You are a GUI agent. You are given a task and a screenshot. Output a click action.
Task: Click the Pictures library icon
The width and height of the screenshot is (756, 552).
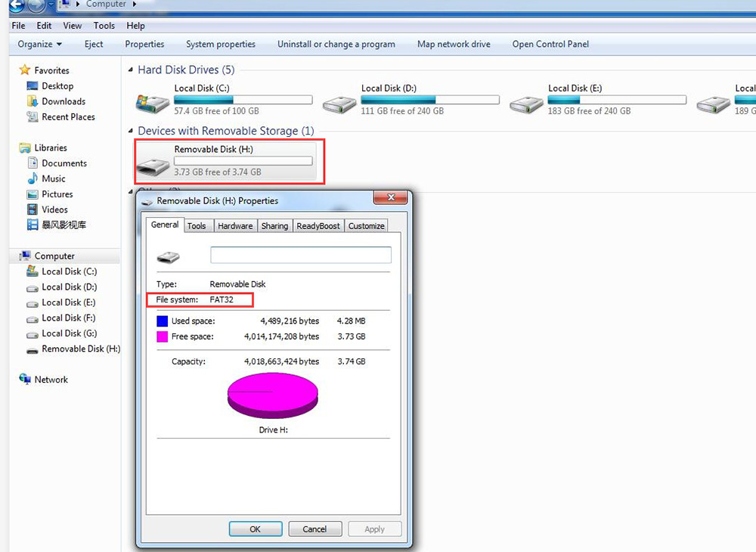point(33,194)
